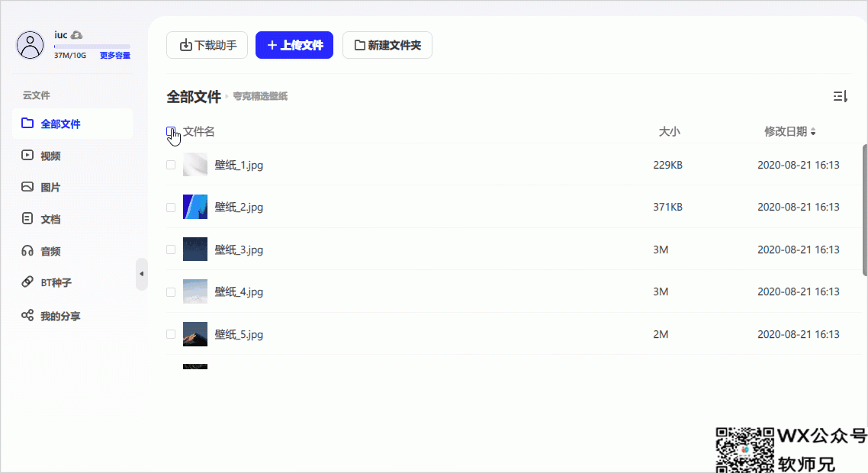
Task: Collapse the left sidebar using the arrow handle
Action: point(142,274)
